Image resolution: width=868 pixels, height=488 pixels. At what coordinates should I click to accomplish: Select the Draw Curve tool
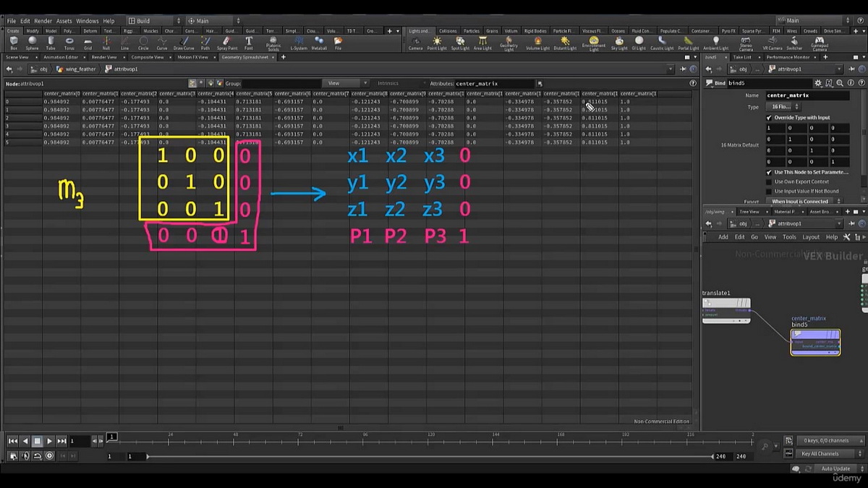pos(184,43)
